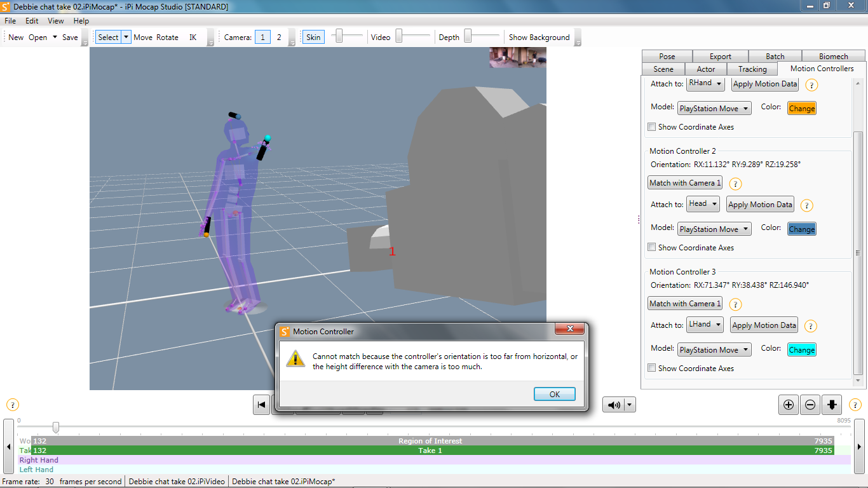Zoom in the timeline with the plus button
Screen dimensions: 868x488
(x=789, y=405)
